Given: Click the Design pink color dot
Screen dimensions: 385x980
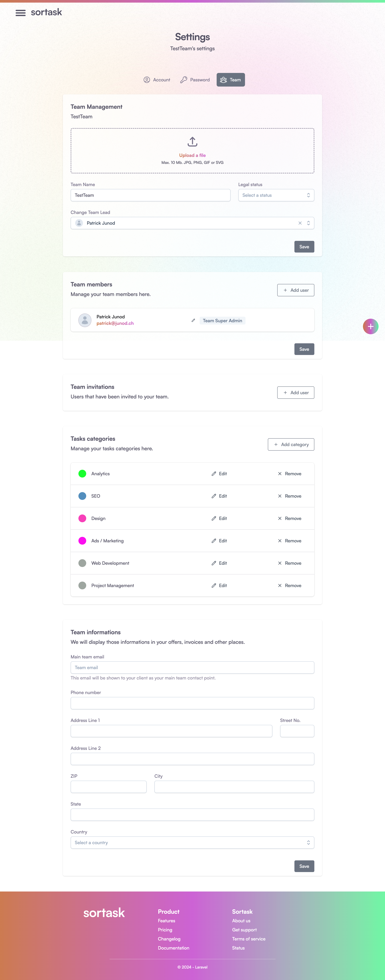Looking at the screenshot, I should pos(82,518).
